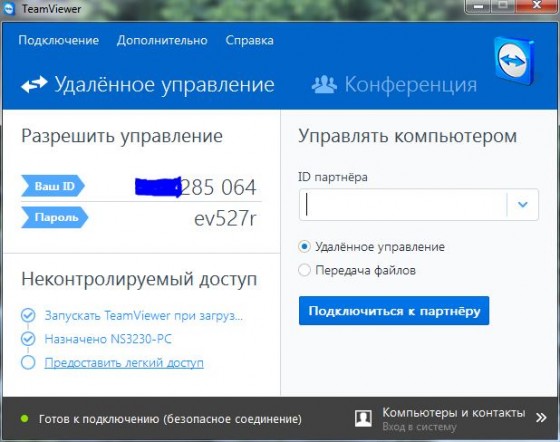Screen dimensions: 560x442
Task: Open the Справка menu
Action: (249, 40)
